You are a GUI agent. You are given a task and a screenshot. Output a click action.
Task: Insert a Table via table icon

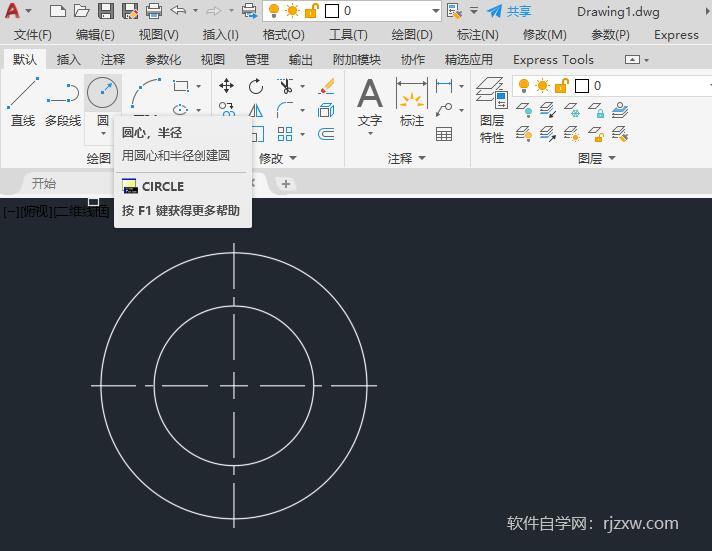[x=444, y=134]
